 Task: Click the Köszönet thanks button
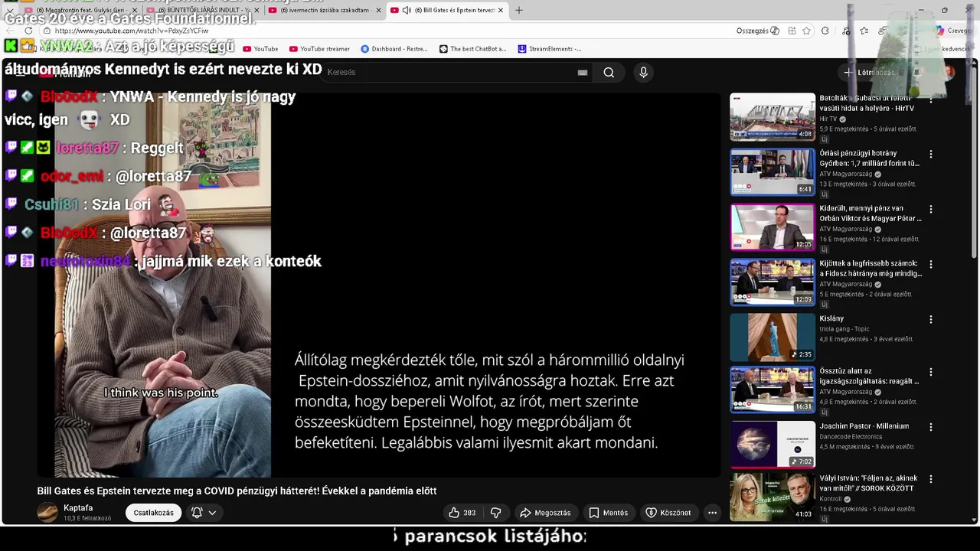point(668,513)
